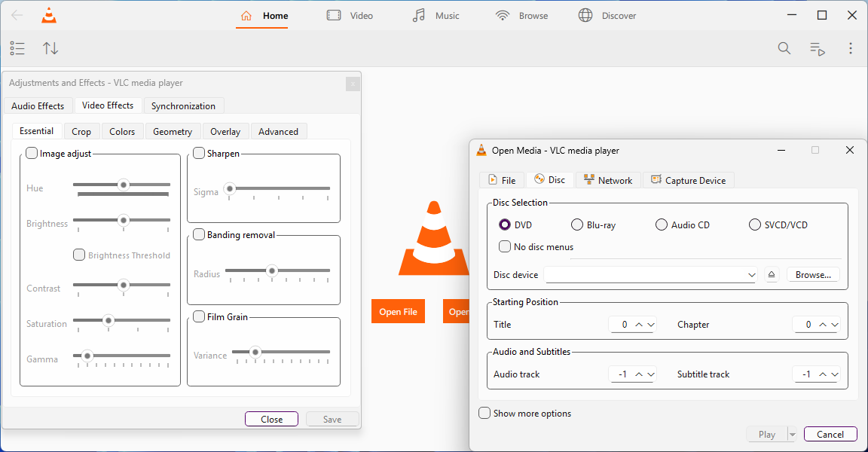
Task: Enable the Image adjust checkbox
Action: point(32,154)
